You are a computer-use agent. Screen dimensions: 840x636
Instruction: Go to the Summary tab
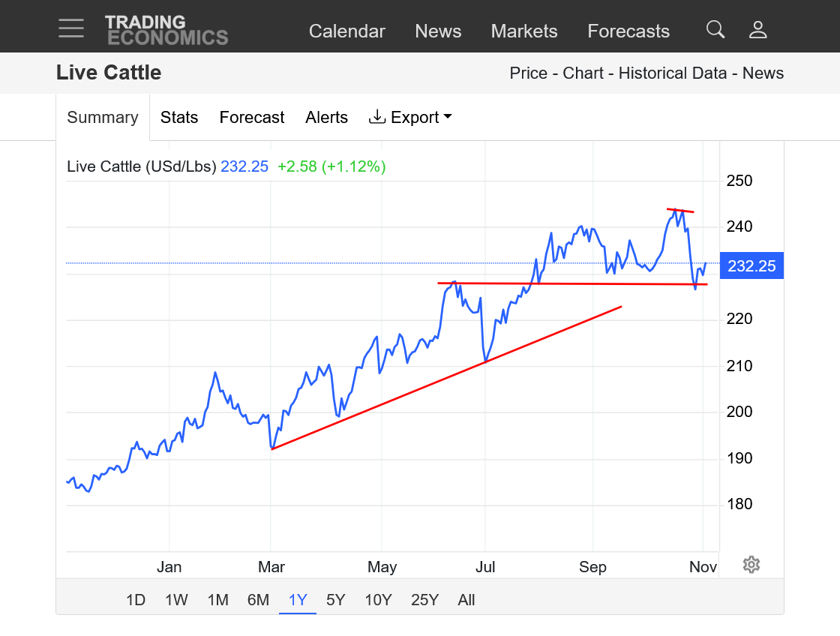(x=103, y=117)
